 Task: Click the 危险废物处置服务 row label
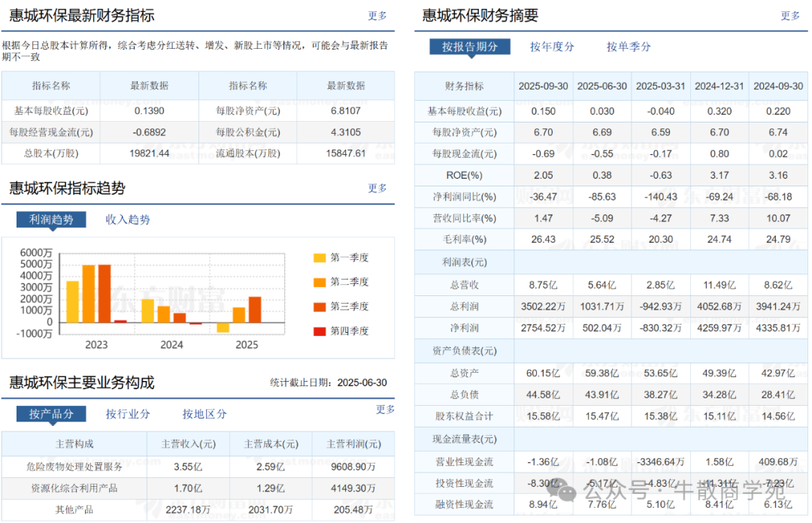74,467
